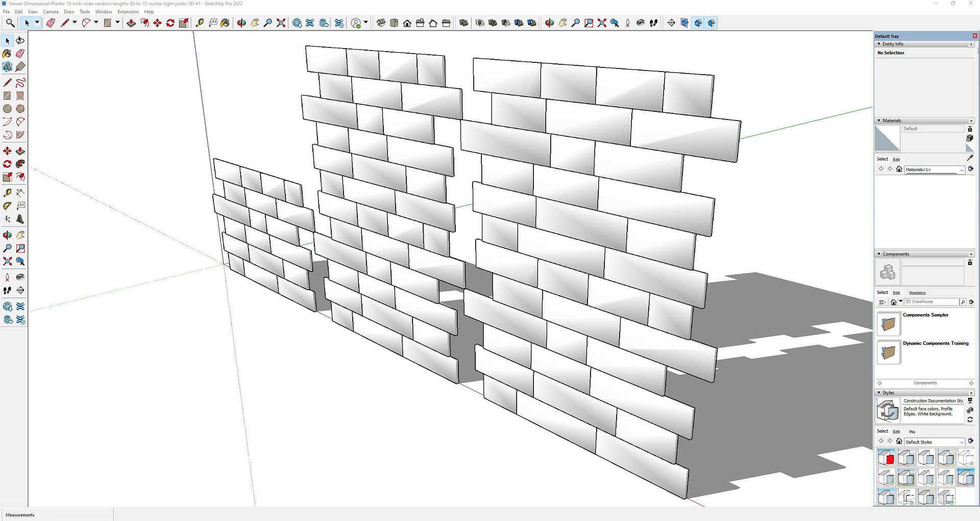980x521 pixels.
Task: Switch to Statistics tab in Components
Action: coord(917,293)
